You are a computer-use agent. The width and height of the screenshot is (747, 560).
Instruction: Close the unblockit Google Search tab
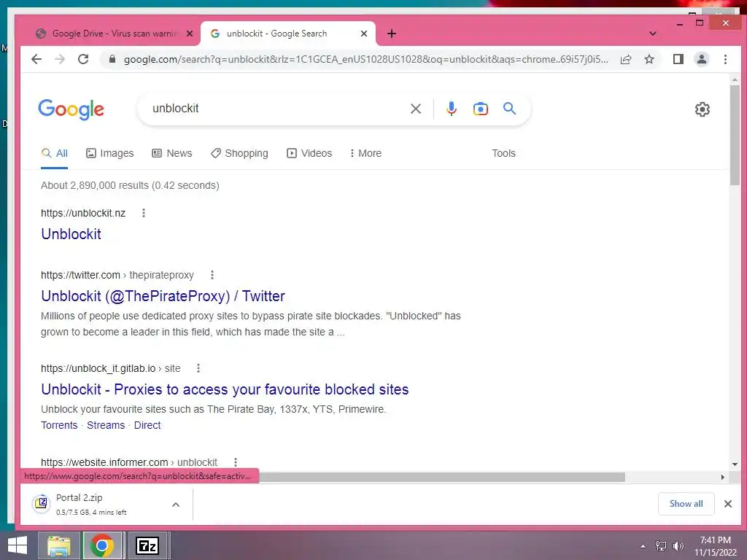[364, 34]
